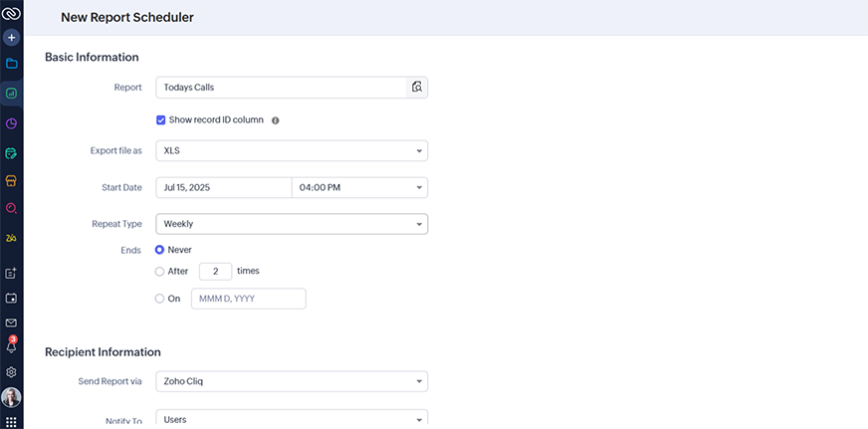
Task: Click the user profile avatar
Action: 11,397
